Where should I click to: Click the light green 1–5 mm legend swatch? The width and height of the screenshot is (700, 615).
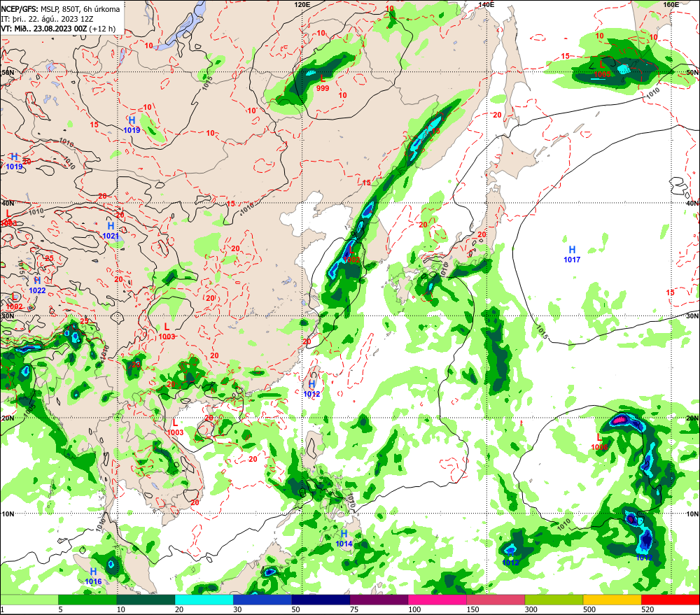tap(29, 600)
